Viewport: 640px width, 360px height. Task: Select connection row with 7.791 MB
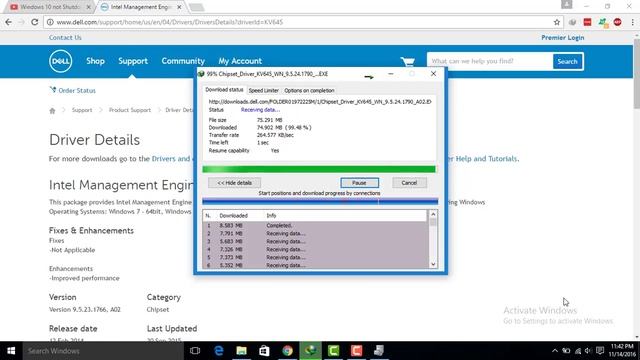pyautogui.click(x=315, y=233)
